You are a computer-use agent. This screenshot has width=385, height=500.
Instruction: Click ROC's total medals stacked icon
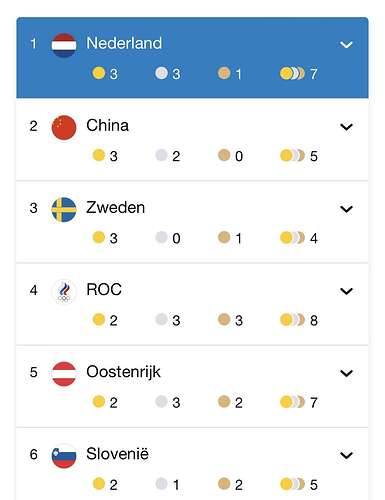(x=292, y=320)
